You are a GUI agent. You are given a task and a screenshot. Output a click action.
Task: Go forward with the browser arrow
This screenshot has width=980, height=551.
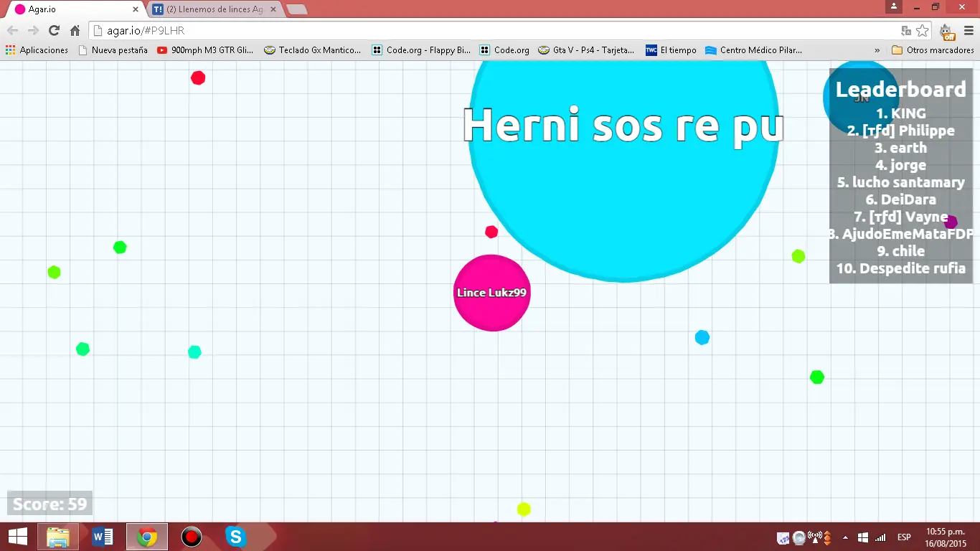(x=33, y=30)
